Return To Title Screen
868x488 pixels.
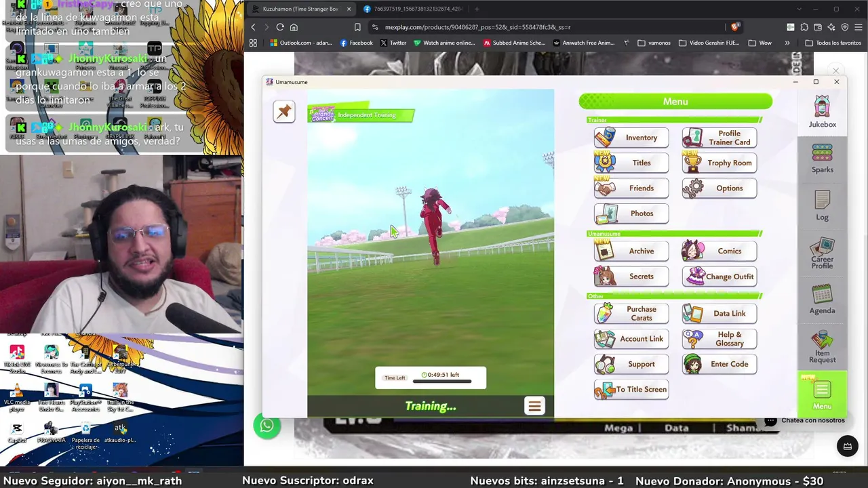(x=631, y=390)
